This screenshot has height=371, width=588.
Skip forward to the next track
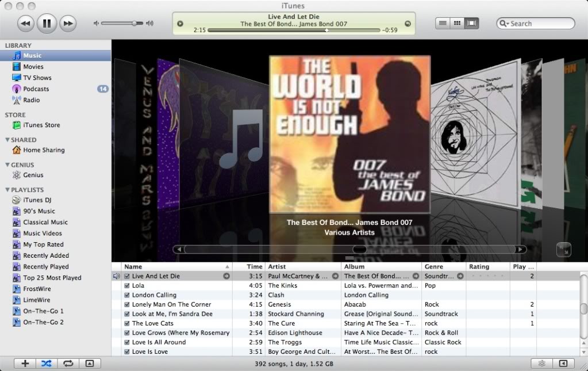click(68, 23)
